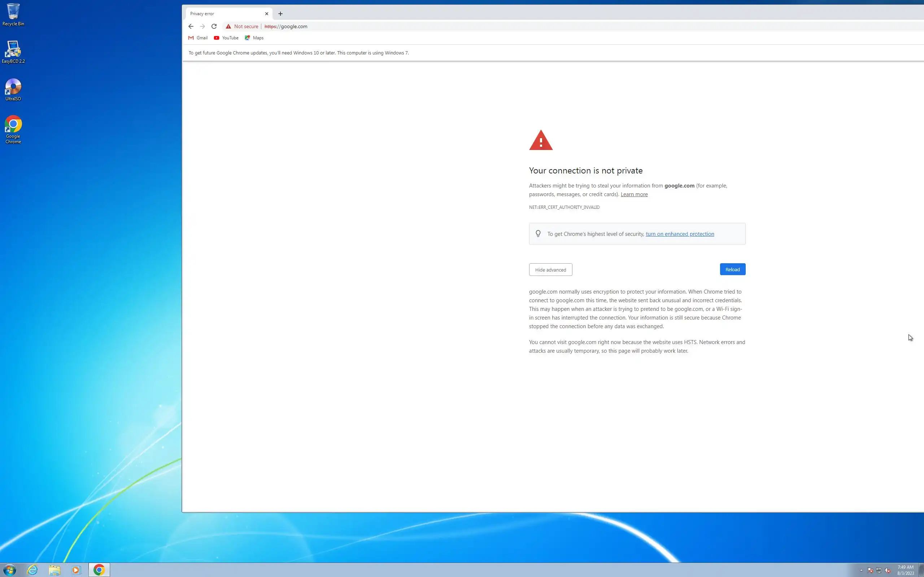
Task: Open a new tab with plus button
Action: tap(280, 14)
